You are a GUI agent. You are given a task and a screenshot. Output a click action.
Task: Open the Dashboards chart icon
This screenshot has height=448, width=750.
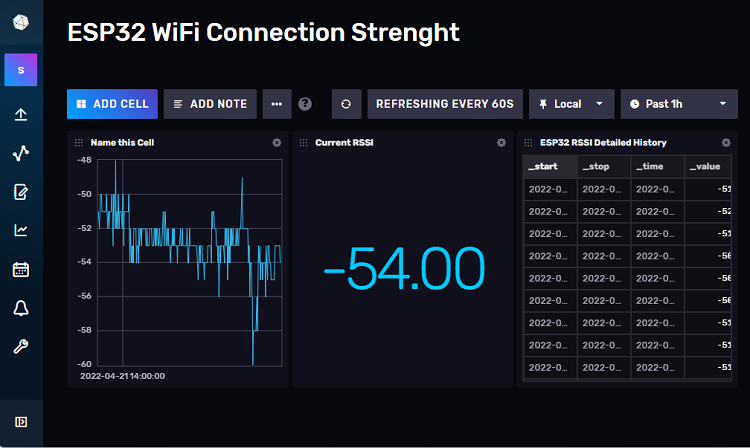[21, 230]
